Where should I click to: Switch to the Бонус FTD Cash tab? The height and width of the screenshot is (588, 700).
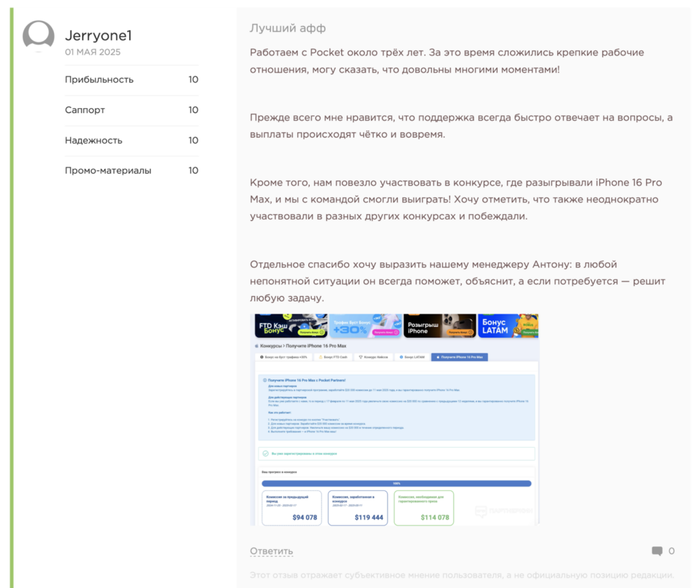pos(333,357)
